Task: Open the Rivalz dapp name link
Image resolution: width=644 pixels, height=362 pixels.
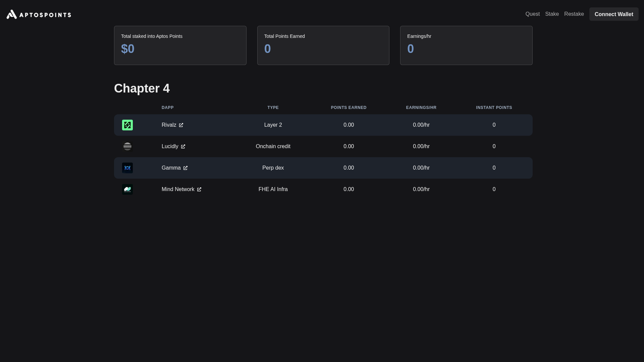Action: tap(169, 125)
